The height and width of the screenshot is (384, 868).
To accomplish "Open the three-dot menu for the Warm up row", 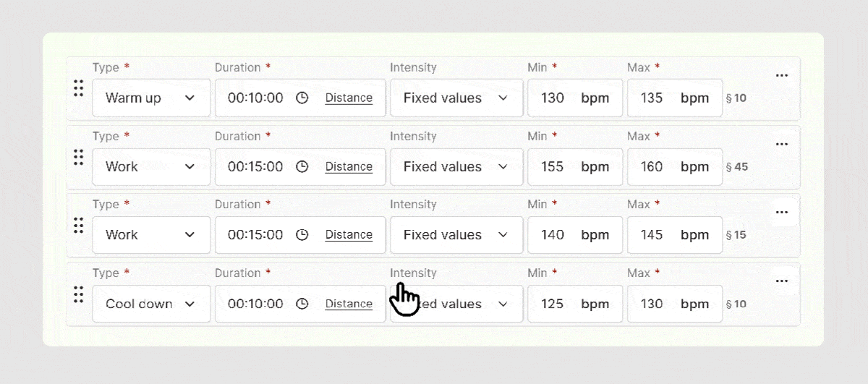I will tap(781, 75).
